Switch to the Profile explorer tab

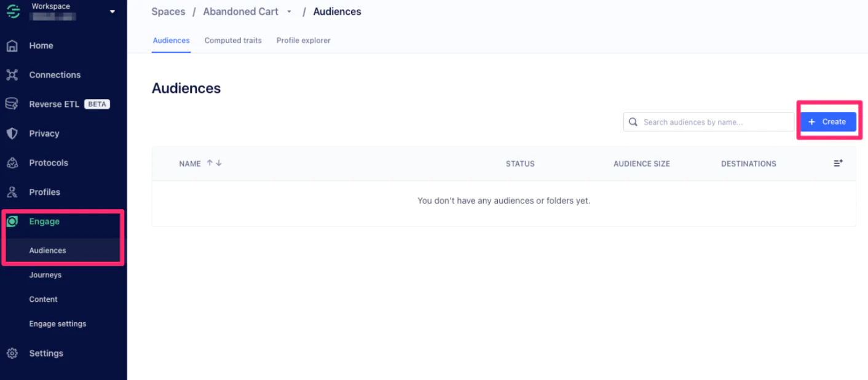click(x=303, y=41)
